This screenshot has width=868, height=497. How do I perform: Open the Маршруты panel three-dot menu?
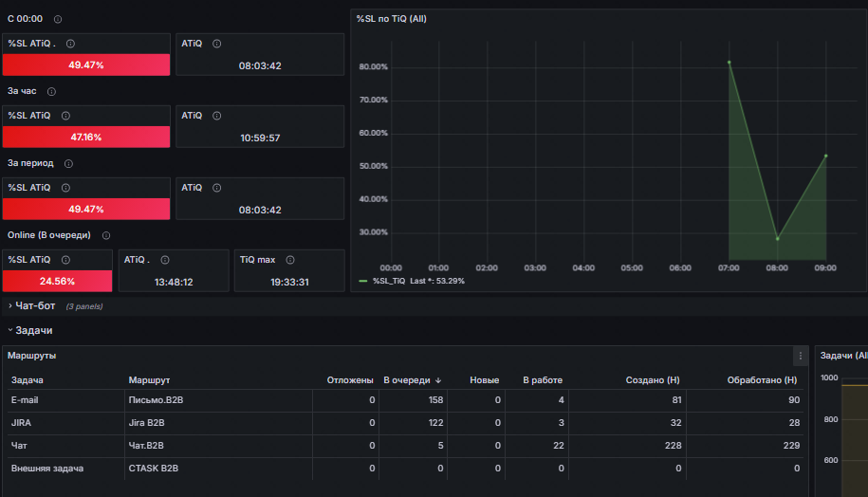[801, 356]
